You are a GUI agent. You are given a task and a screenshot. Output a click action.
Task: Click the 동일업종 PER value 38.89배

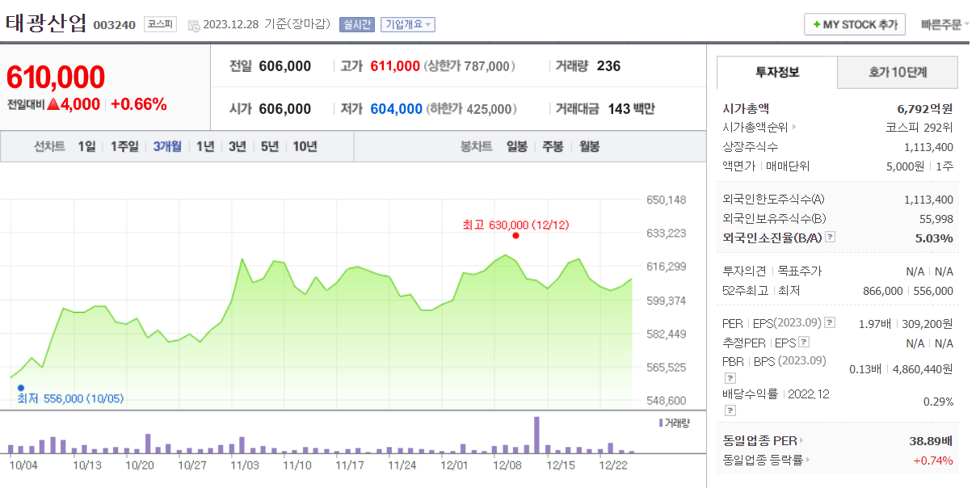point(932,441)
